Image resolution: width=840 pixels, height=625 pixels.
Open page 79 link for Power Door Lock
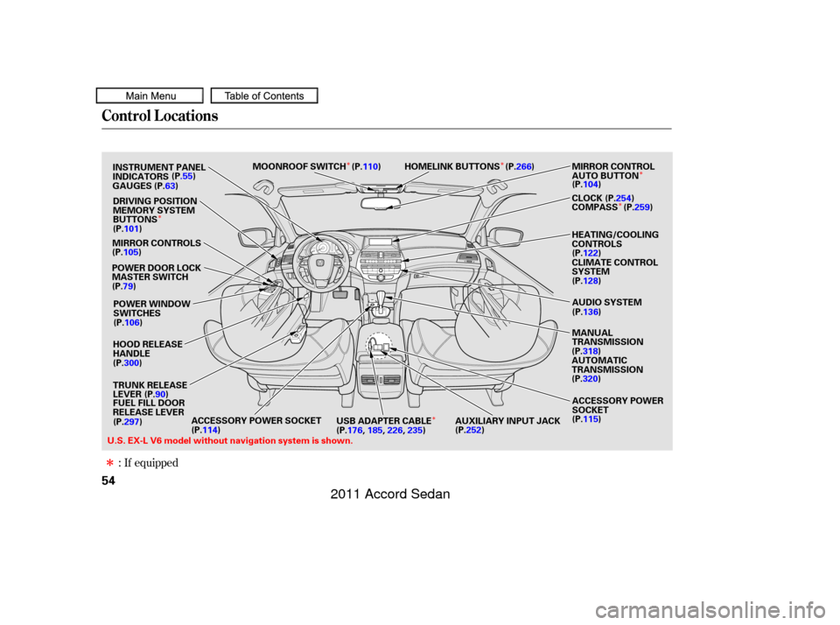tap(128, 286)
